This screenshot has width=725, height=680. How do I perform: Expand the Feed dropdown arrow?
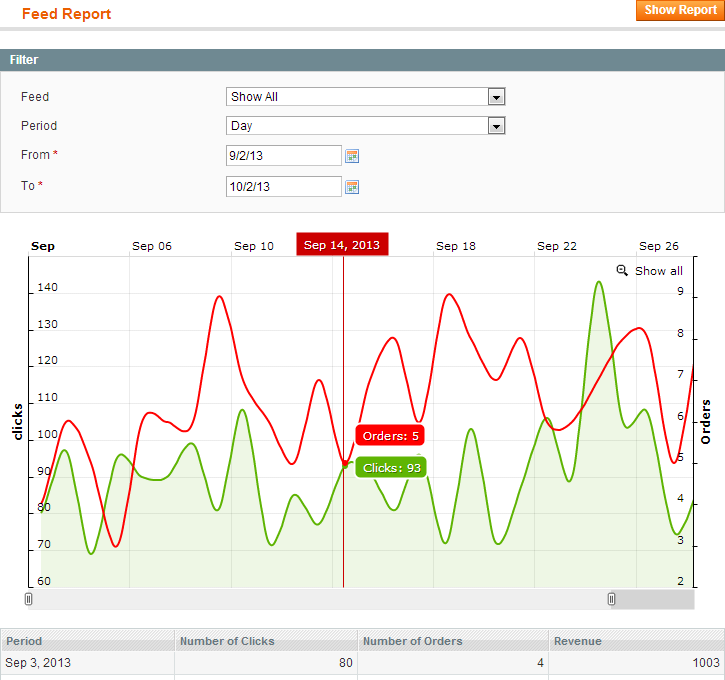pos(496,97)
